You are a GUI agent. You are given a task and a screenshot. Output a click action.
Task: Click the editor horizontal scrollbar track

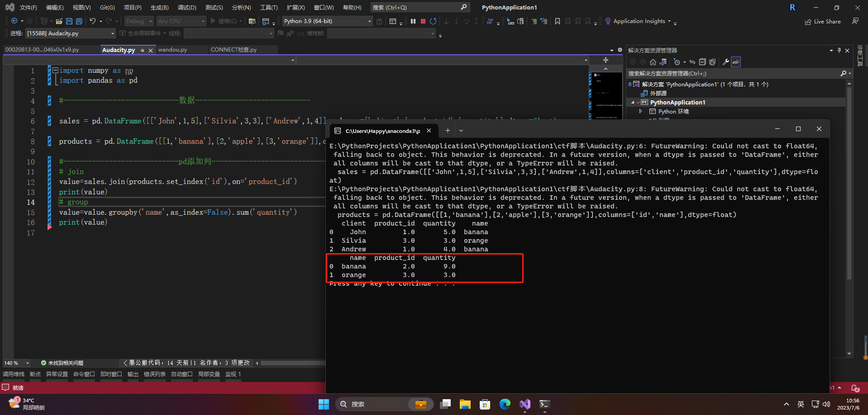click(292, 363)
